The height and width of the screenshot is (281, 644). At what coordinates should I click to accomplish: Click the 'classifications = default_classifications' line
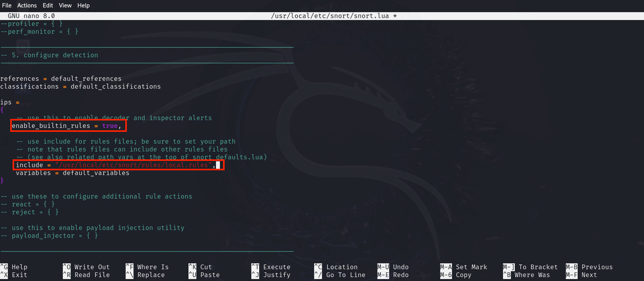80,86
